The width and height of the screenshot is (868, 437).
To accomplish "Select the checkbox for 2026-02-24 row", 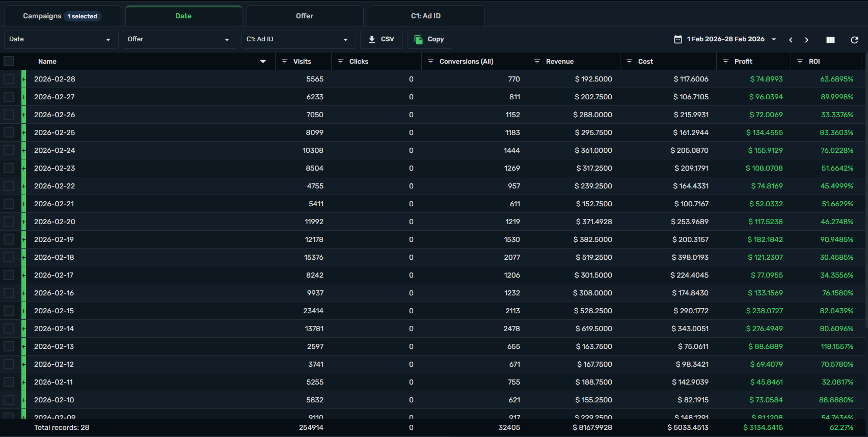I will (x=9, y=150).
